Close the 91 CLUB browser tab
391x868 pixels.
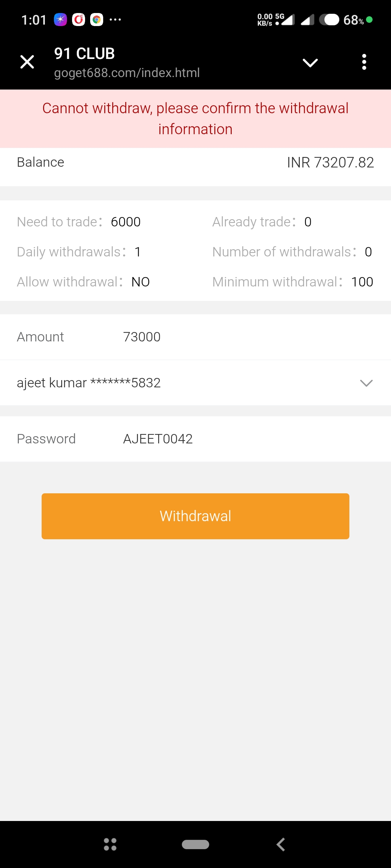click(27, 62)
